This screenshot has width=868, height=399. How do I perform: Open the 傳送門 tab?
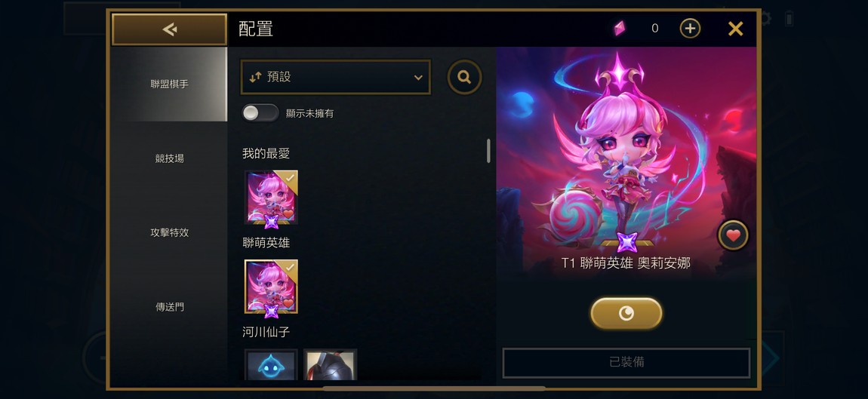[169, 306]
